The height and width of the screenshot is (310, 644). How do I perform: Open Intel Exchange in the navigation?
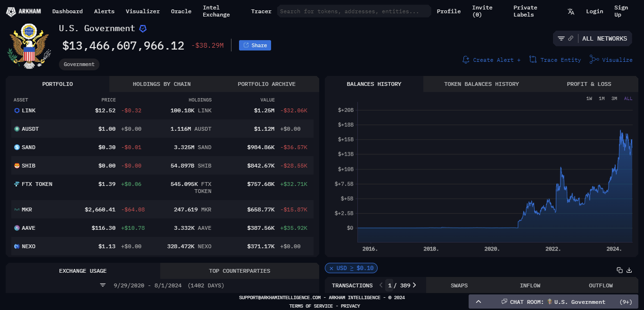216,11
